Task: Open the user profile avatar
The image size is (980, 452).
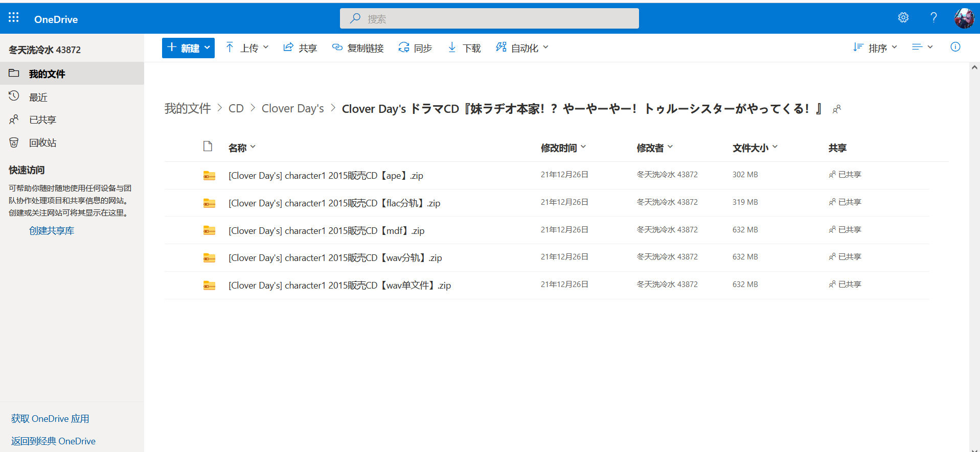Action: coord(964,18)
